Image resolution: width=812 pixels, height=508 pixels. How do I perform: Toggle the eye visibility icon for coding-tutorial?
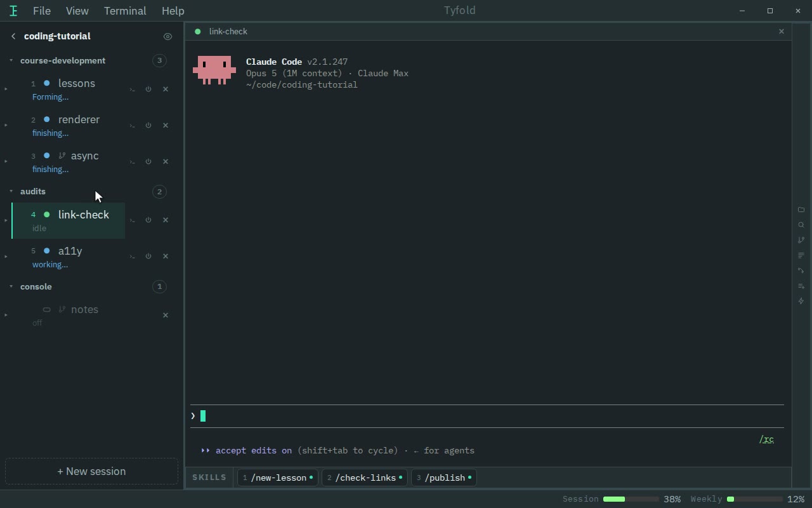click(167, 37)
